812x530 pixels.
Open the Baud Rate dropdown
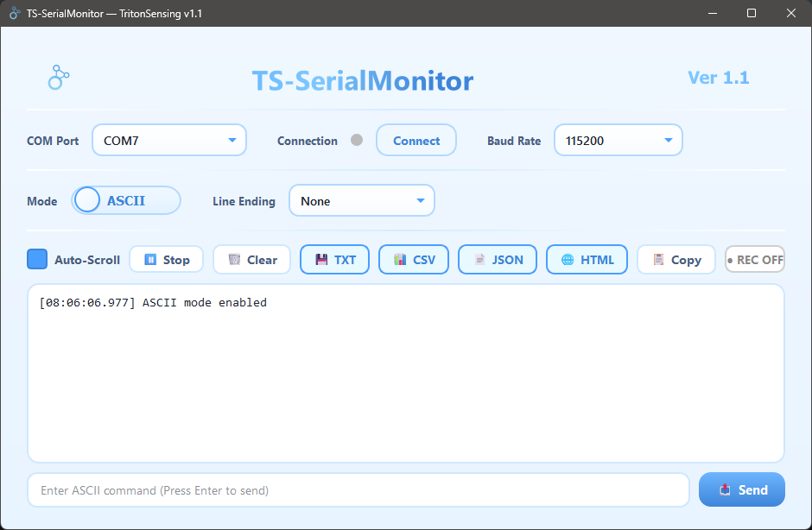click(x=618, y=139)
